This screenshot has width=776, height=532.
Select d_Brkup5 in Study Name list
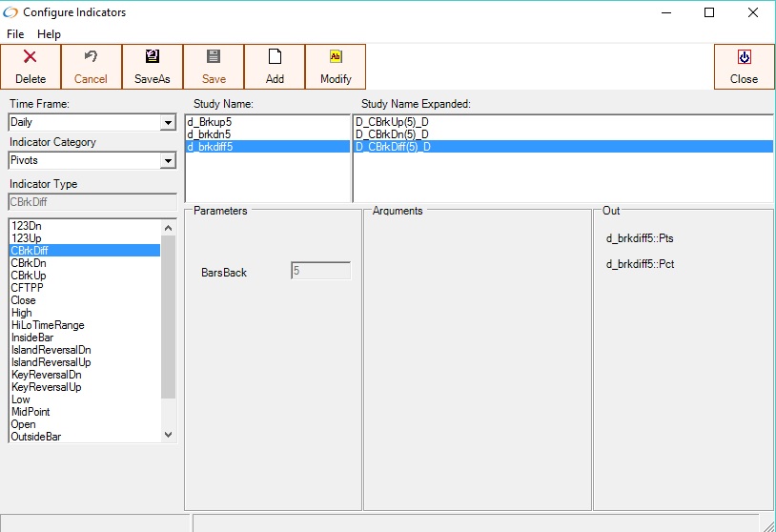click(210, 122)
